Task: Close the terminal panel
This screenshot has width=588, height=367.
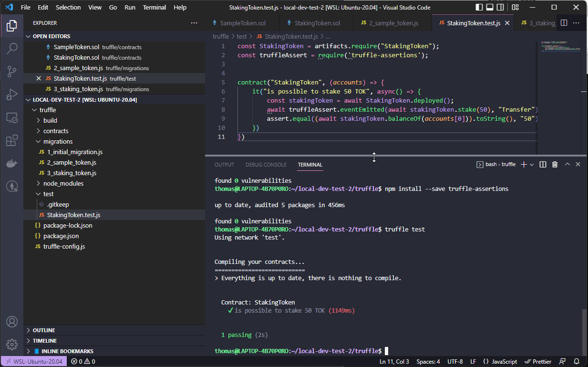Action: (578, 164)
